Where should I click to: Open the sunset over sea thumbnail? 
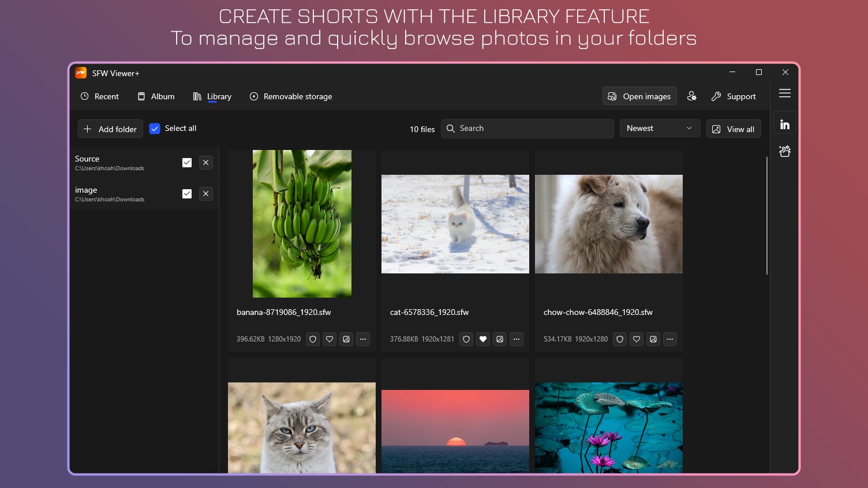point(455,431)
